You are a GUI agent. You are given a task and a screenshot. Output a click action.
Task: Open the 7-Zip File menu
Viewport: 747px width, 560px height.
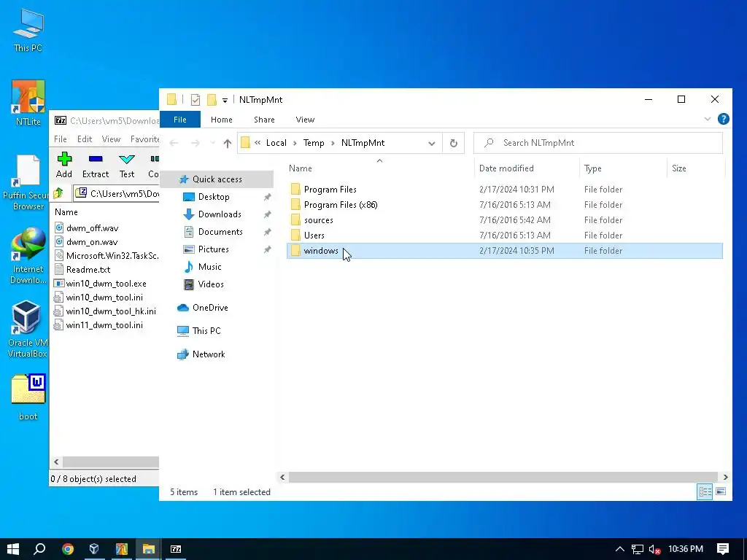[x=61, y=139]
